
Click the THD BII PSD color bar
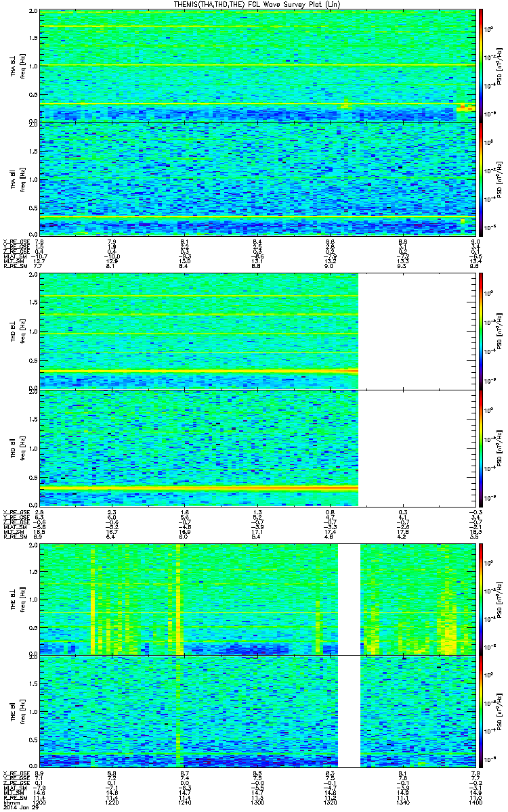[x=480, y=447]
